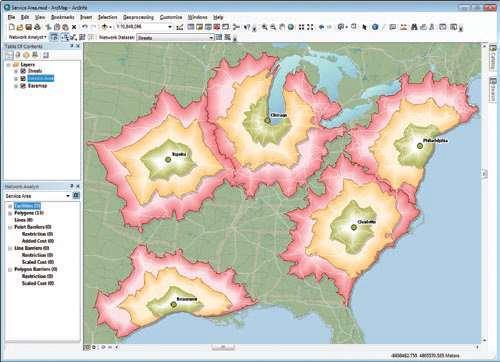
Task: Create a new map document
Action: coord(12,27)
